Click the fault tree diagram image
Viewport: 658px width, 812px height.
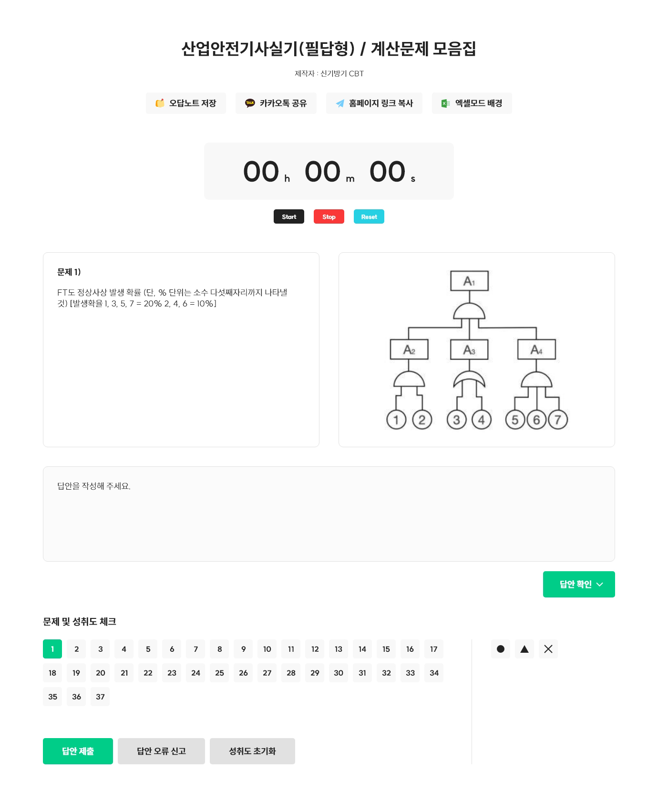pos(477,350)
